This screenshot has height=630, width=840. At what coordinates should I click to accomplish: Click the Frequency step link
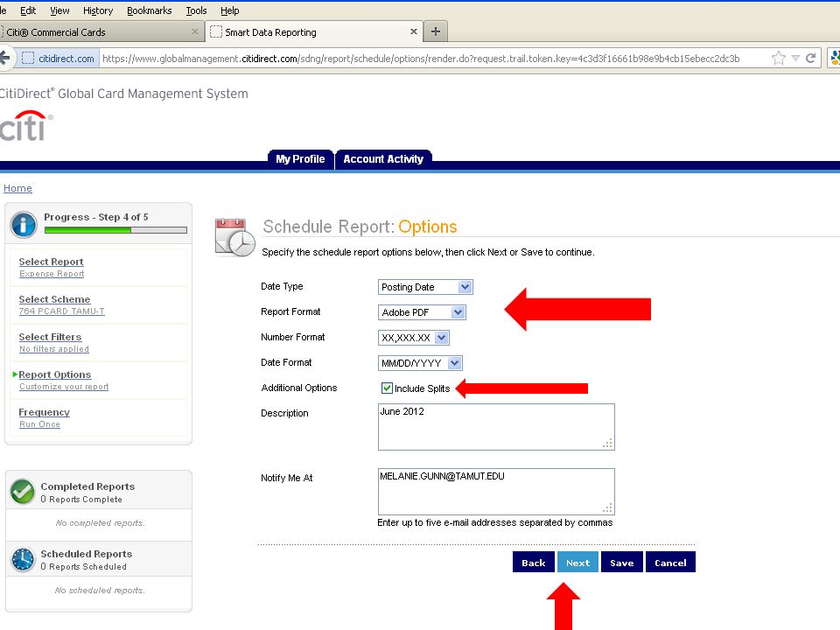click(44, 412)
